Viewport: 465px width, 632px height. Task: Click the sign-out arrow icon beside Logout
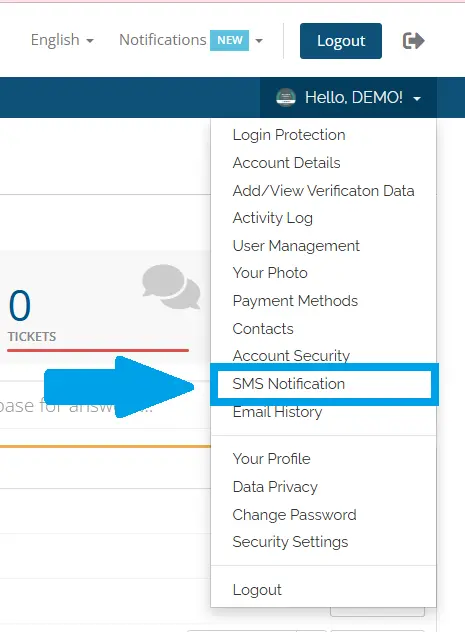[x=413, y=41]
